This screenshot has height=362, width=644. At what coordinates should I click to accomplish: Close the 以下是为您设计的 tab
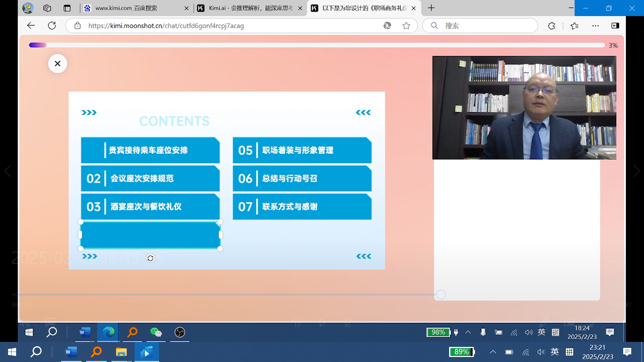click(x=414, y=8)
